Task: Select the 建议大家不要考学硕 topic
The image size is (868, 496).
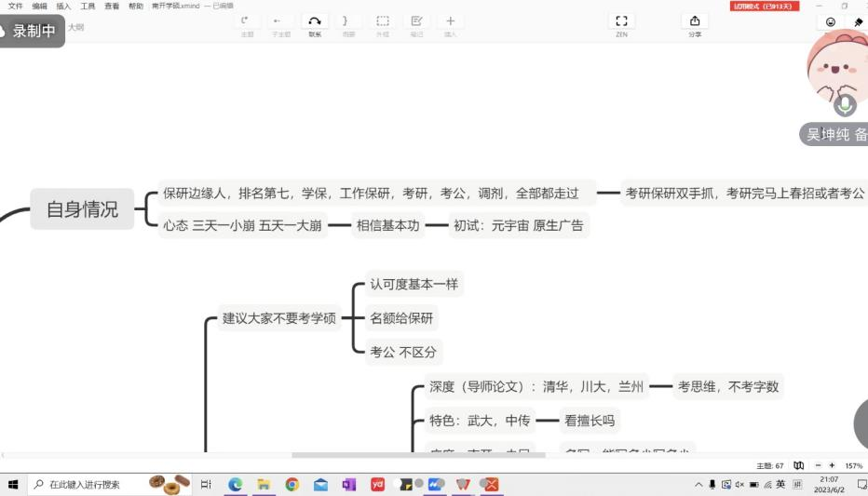Action: pos(279,318)
